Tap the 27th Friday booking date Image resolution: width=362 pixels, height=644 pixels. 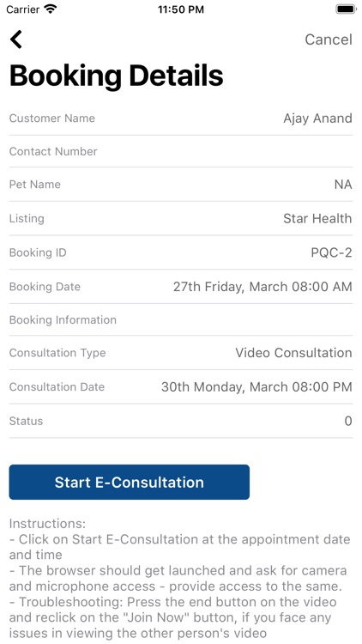pyautogui.click(x=262, y=287)
